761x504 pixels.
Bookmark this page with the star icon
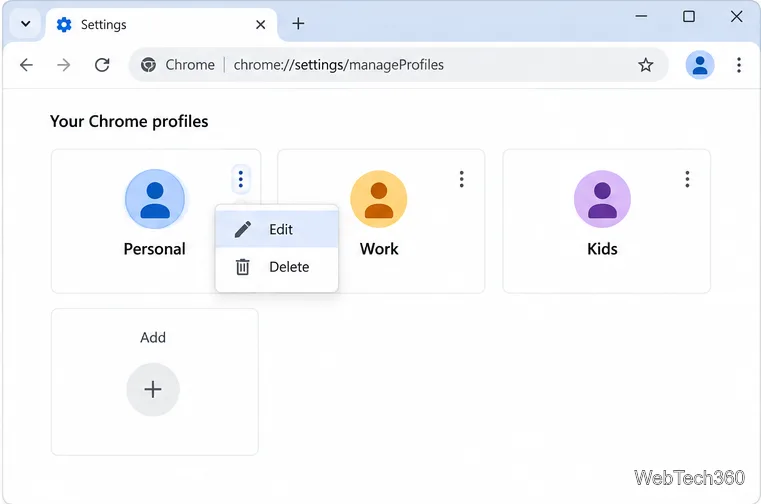click(x=645, y=65)
